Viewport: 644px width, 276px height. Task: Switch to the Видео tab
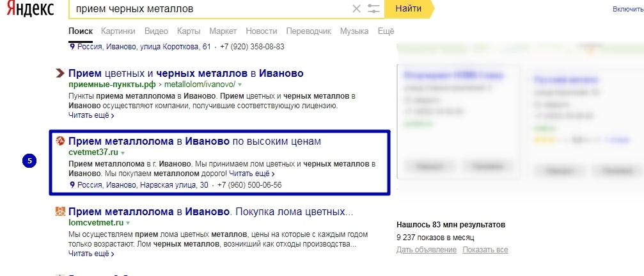[x=156, y=31]
